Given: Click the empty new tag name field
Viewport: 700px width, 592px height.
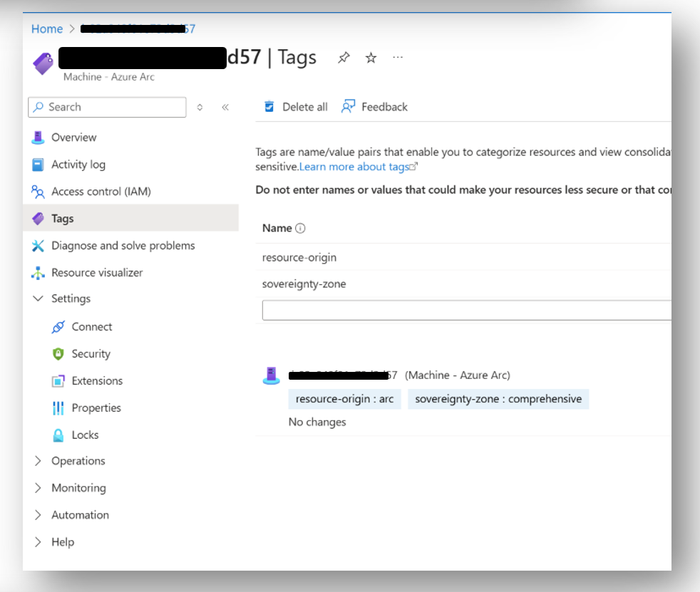Looking at the screenshot, I should (x=466, y=311).
